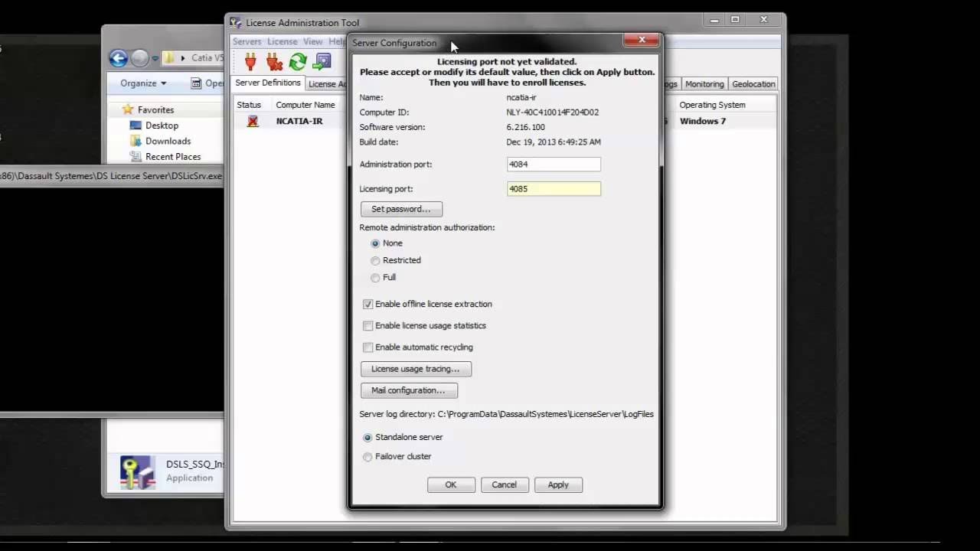Click the Computer Name column header
This screenshot has height=551, width=980.
305,105
